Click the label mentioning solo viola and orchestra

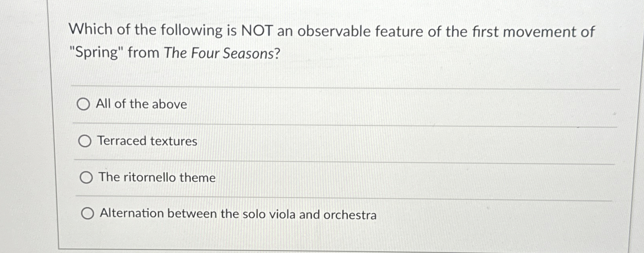pyautogui.click(x=238, y=214)
